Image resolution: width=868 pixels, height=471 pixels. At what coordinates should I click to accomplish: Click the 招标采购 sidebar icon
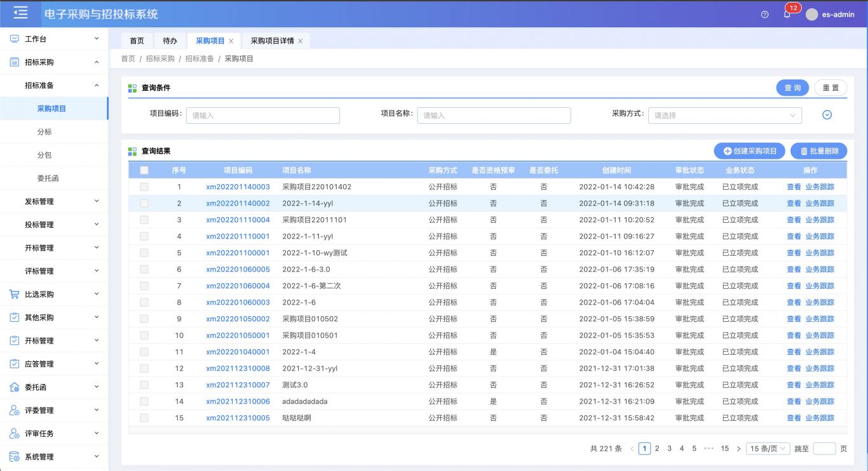14,62
